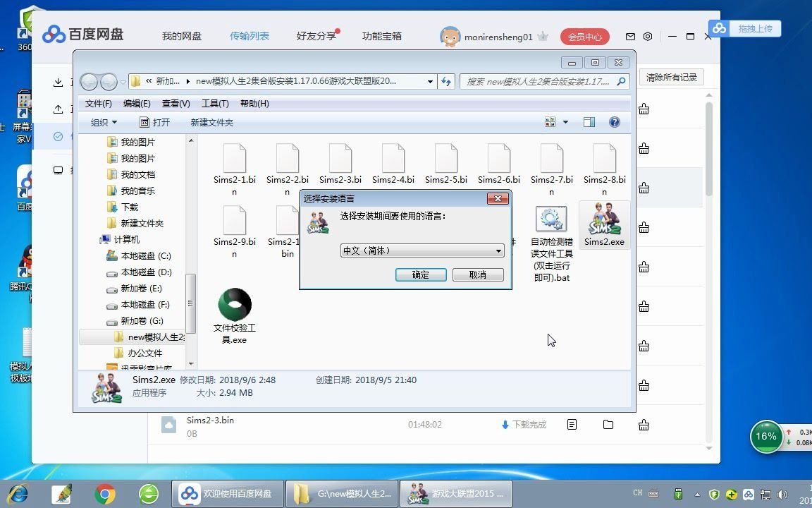Screen dimensions: 812x508
Task: Open Baidu Netdisk settings via gear icon
Action: coord(647,37)
